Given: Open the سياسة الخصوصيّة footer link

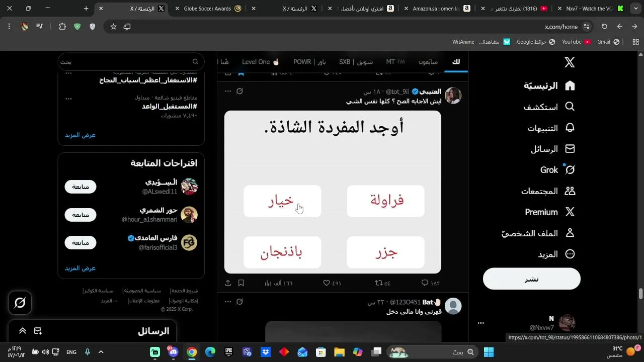Looking at the screenshot, I should [x=143, y=291].
